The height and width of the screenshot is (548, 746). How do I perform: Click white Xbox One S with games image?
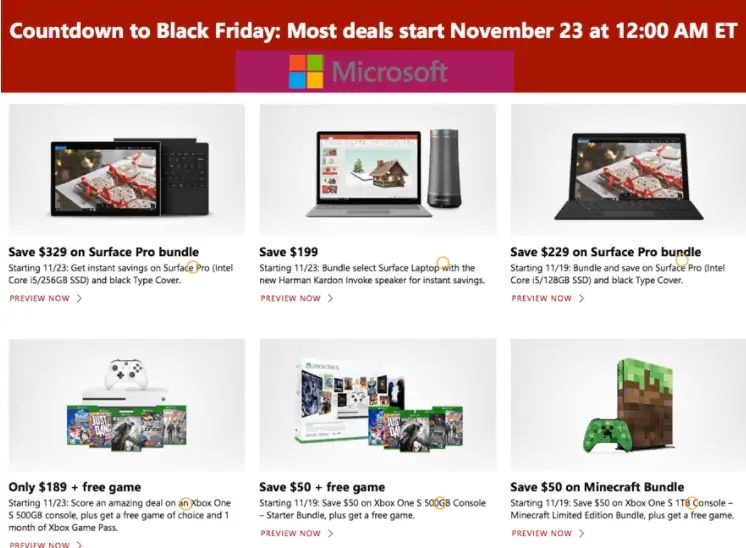[127, 405]
